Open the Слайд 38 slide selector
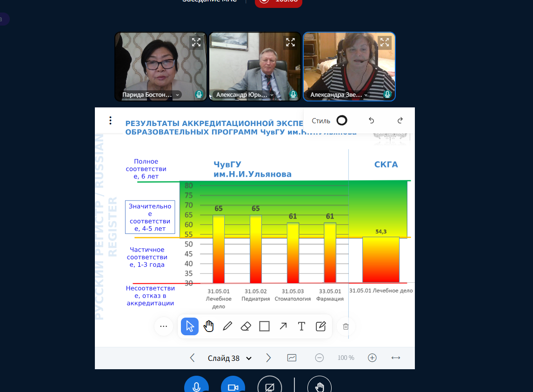Viewport: 533px width, 392px height. [x=229, y=358]
